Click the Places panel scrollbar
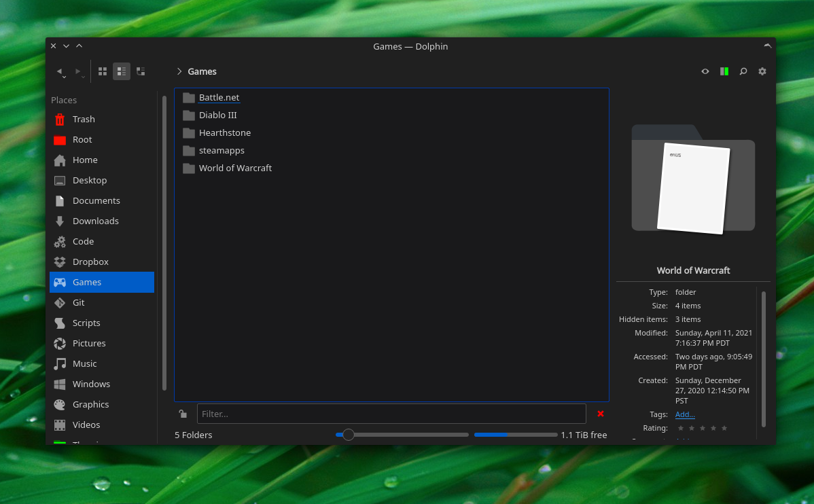 (164, 243)
